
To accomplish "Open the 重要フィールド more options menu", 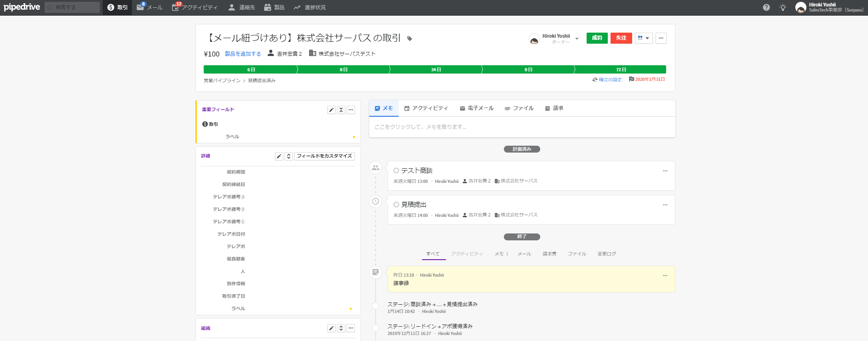I will click(351, 110).
